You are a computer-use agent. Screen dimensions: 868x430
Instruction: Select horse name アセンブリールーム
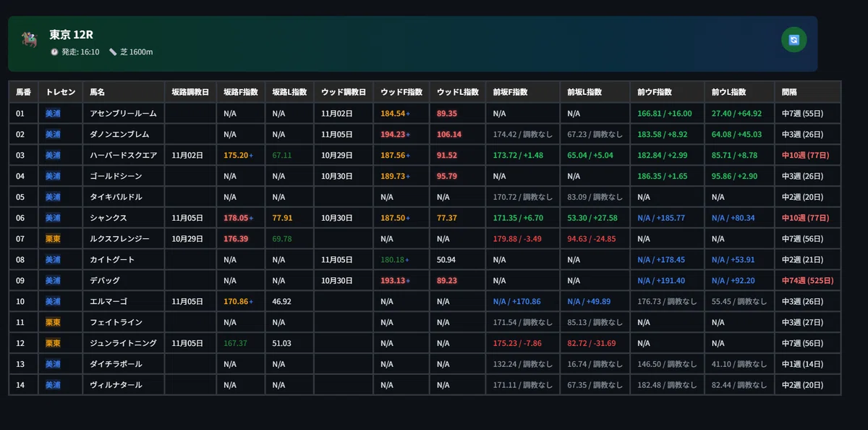pos(122,114)
